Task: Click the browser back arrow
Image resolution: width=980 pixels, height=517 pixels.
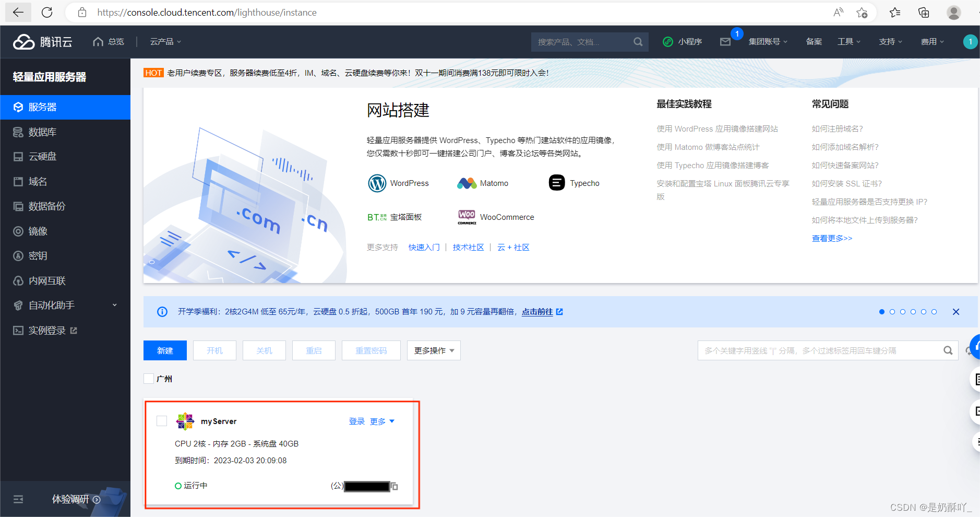Action: pyautogui.click(x=18, y=13)
